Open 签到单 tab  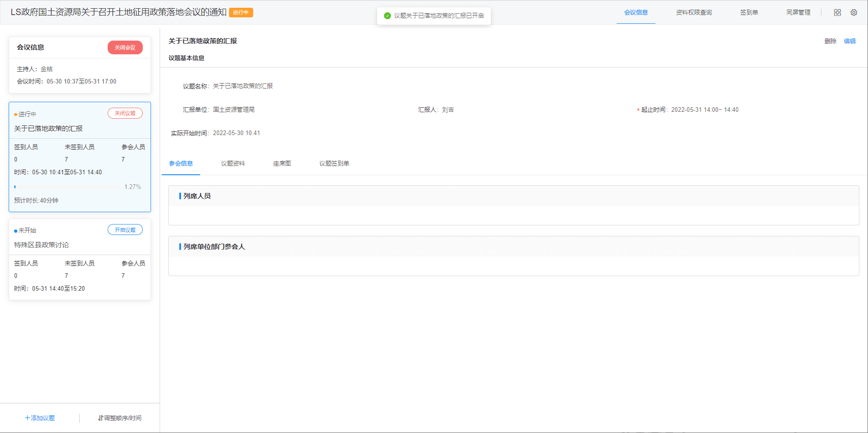(749, 12)
